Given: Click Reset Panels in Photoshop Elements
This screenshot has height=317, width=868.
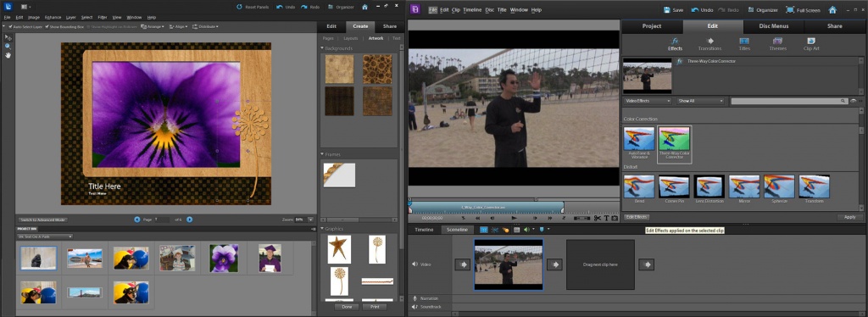Looking at the screenshot, I should 253,7.
